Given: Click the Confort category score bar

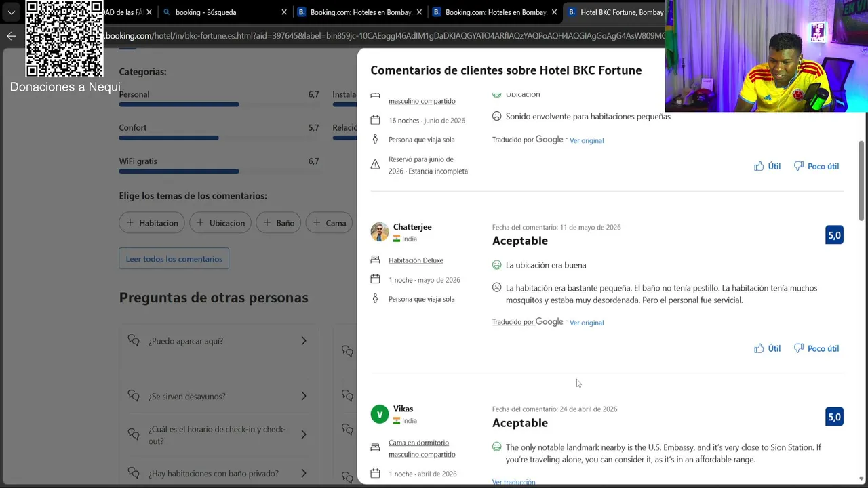Looking at the screenshot, I should (219, 138).
